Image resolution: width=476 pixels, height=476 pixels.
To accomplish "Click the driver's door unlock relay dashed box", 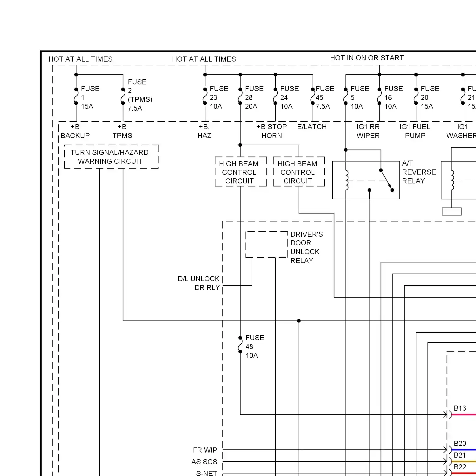I will coord(267,245).
